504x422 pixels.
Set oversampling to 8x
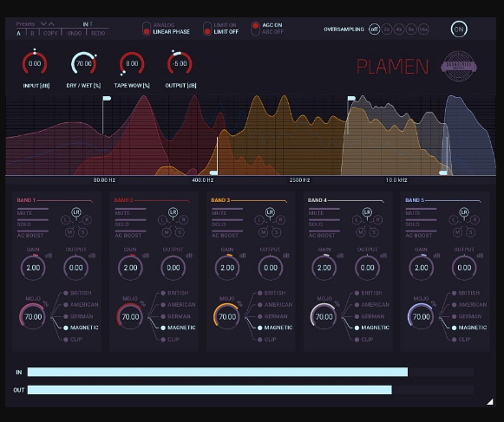[411, 29]
